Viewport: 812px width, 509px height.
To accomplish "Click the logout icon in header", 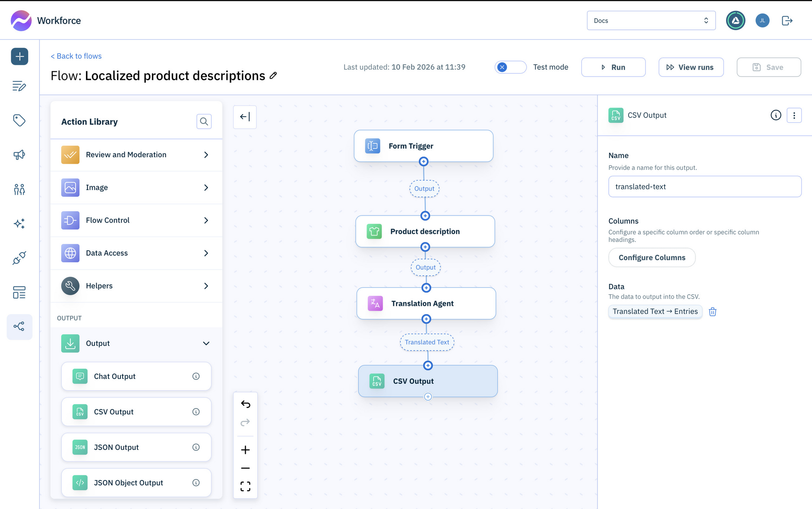I will [787, 21].
